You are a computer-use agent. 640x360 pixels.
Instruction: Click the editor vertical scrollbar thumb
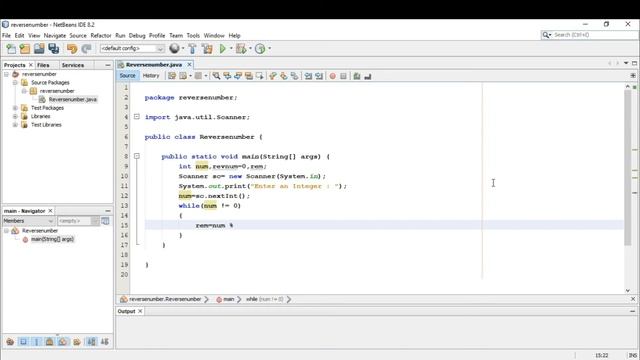(x=628, y=167)
